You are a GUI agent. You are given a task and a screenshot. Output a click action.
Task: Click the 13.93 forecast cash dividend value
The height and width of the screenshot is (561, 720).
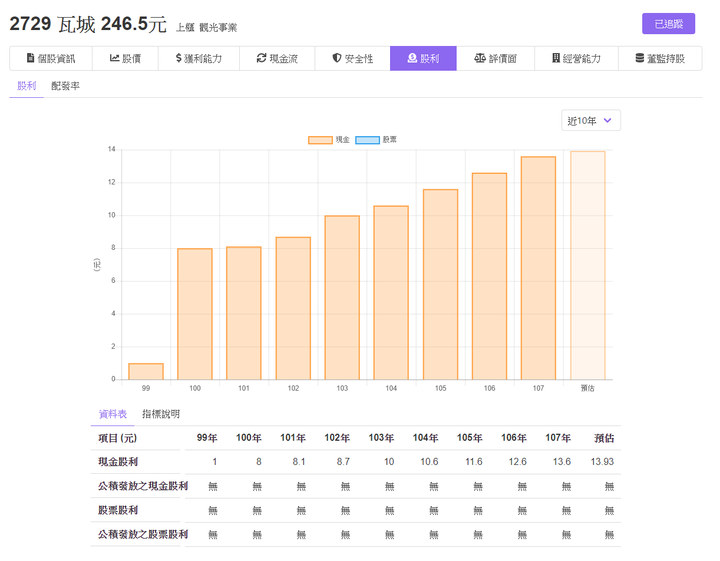(x=602, y=462)
